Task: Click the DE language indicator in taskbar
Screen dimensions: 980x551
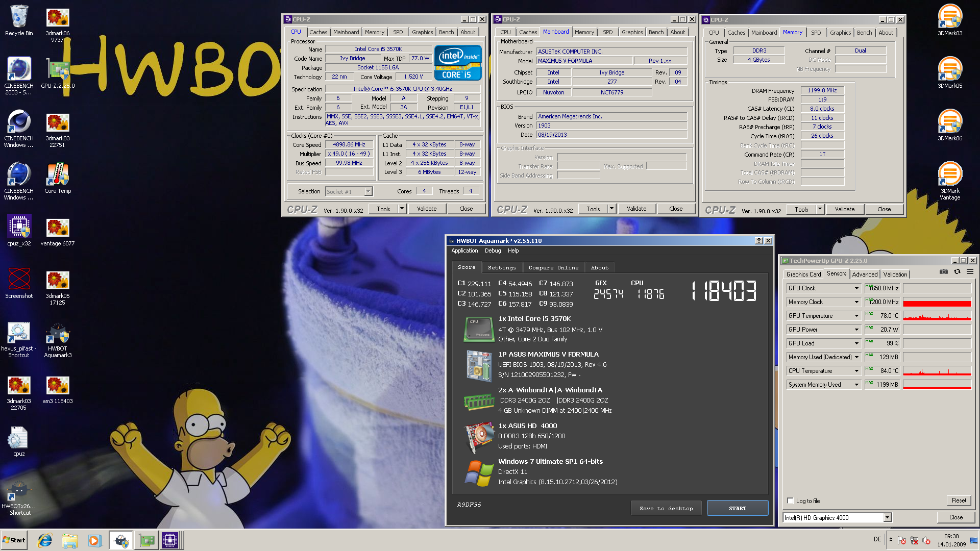Action: pos(877,539)
